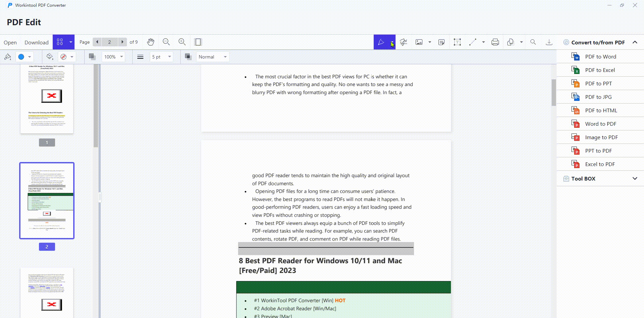Toggle the page thumbnail sidebar
Image resolution: width=644 pixels, height=318 pixels.
(198, 42)
